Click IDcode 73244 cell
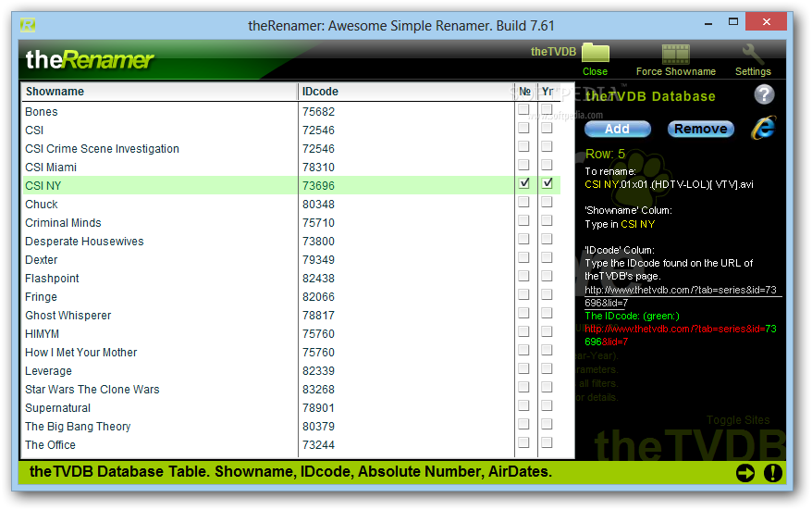The height and width of the screenshot is (510, 812). pyautogui.click(x=318, y=444)
